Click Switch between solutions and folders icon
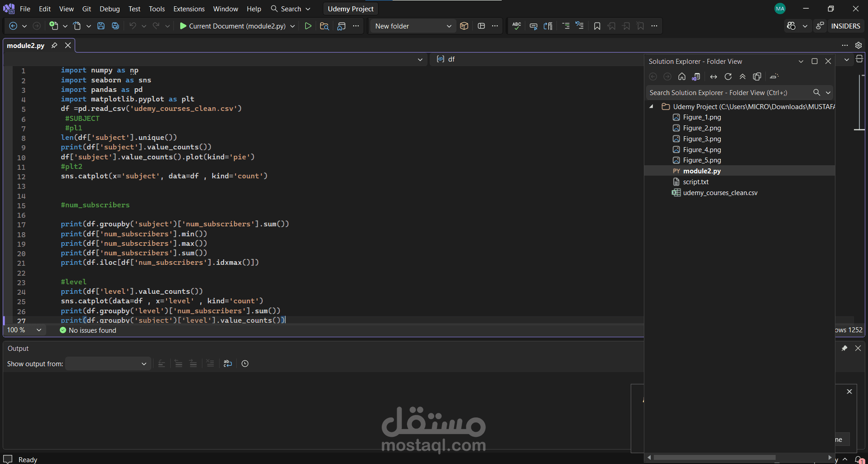The image size is (868, 464). pyautogui.click(x=696, y=77)
